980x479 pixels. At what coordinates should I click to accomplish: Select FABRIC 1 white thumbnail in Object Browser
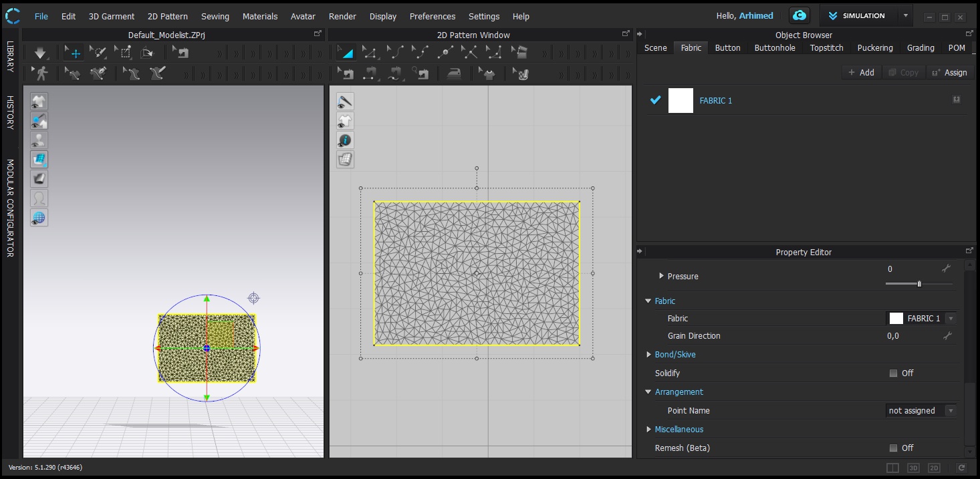(x=681, y=101)
